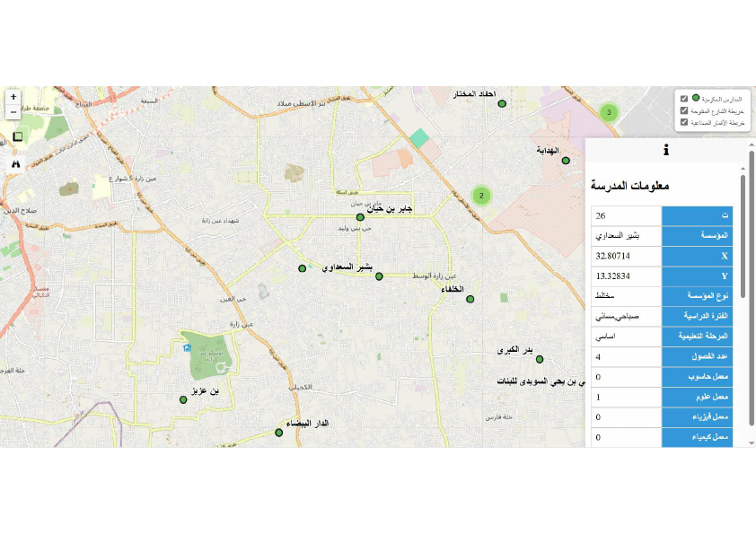The width and height of the screenshot is (756, 534).
Task: Click the green school marker for بشير السعداوي
Action: coord(302,267)
